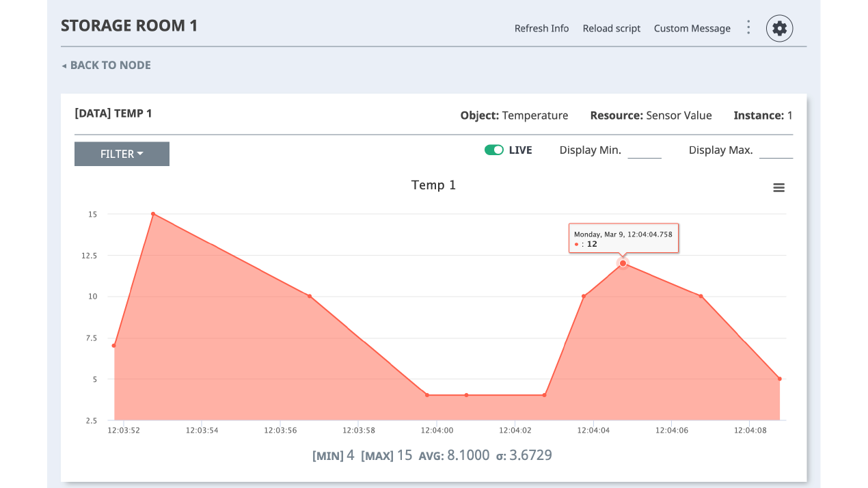
Task: Click the Temp 1 chart title
Action: [x=433, y=185]
